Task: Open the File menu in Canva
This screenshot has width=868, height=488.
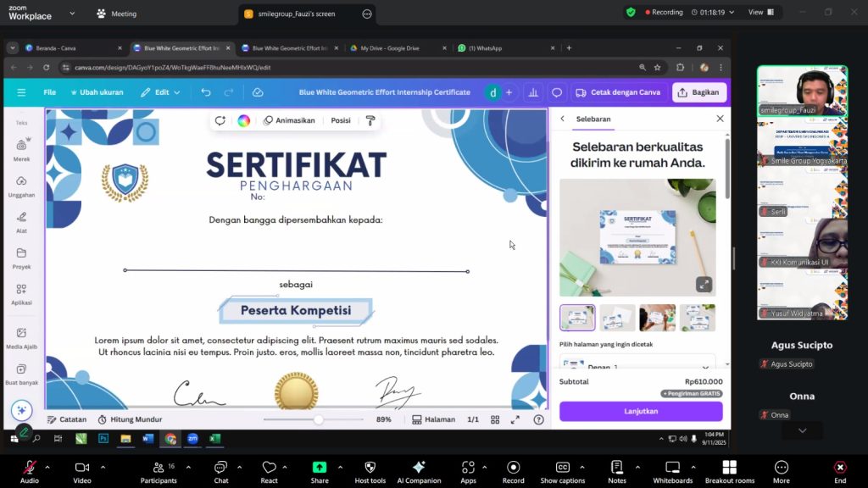Action: coord(50,92)
